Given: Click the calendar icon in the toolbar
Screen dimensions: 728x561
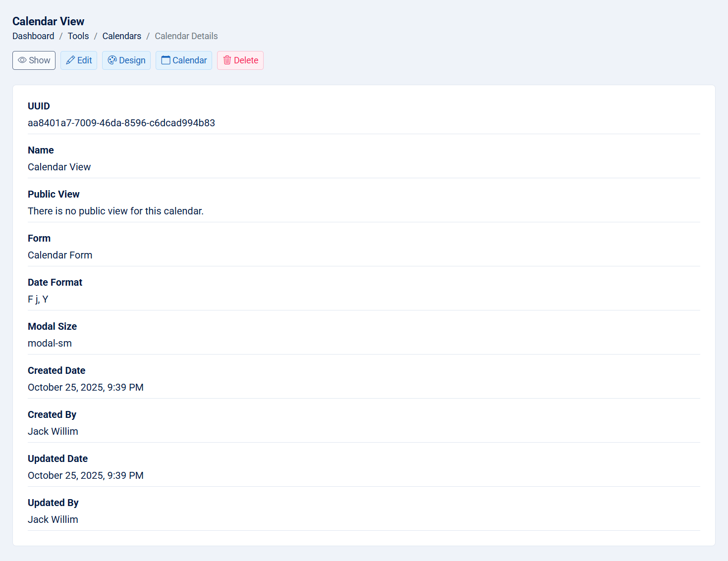Looking at the screenshot, I should click(166, 60).
